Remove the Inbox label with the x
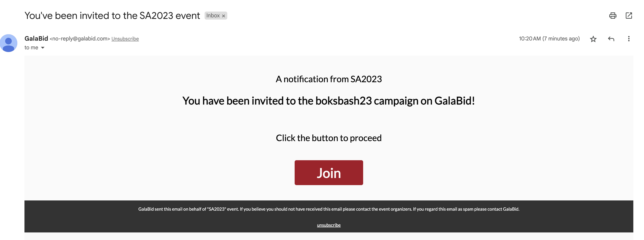Screen dimensions: 644x240 (223, 16)
